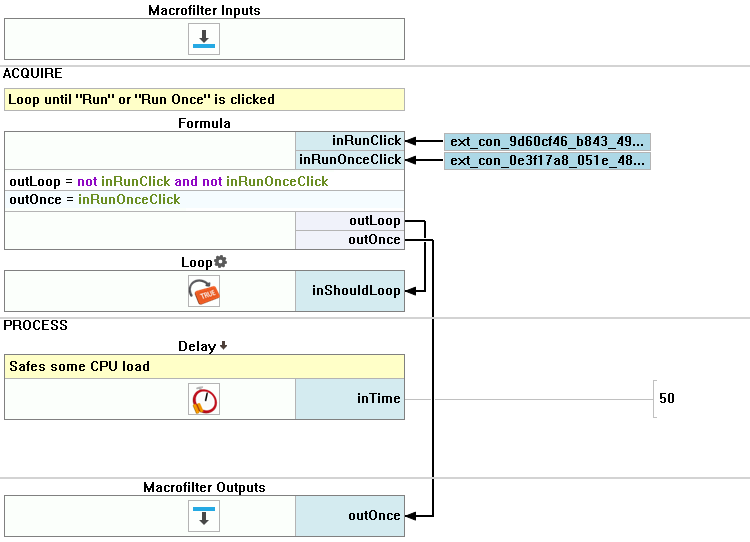This screenshot has height=542, width=750.
Task: Edit the inTime value 50
Action: pos(667,398)
